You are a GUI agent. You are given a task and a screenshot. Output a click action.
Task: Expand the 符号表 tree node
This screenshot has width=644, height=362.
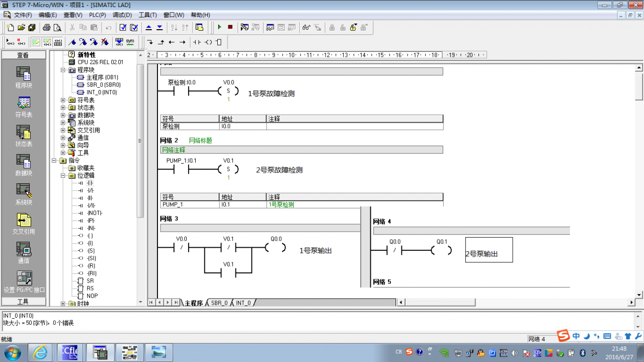pos(63,100)
